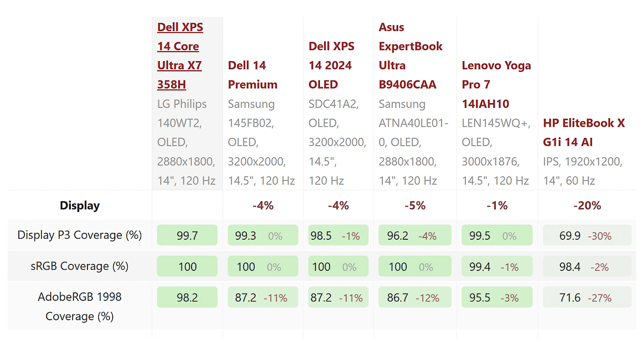Open the Dell XPS 14 2024 OLED link

click(331, 65)
